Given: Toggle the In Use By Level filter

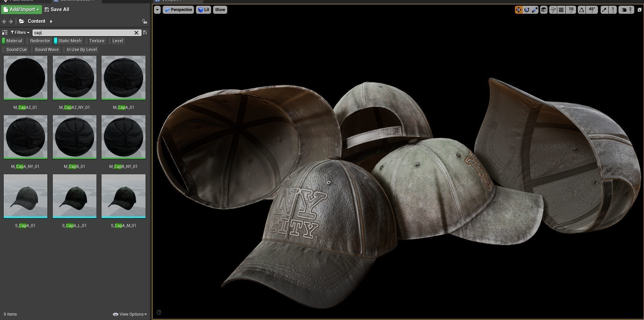Looking at the screenshot, I should [80, 50].
